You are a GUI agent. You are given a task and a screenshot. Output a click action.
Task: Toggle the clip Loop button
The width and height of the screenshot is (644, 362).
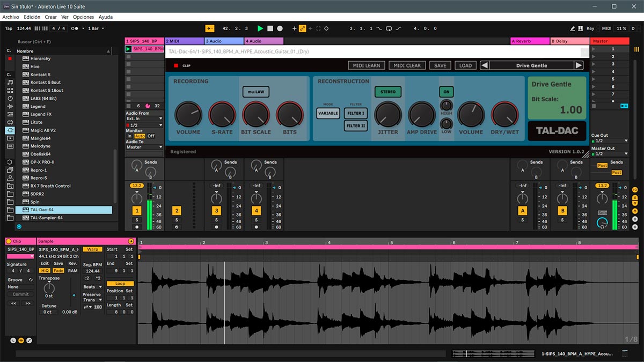(x=120, y=283)
